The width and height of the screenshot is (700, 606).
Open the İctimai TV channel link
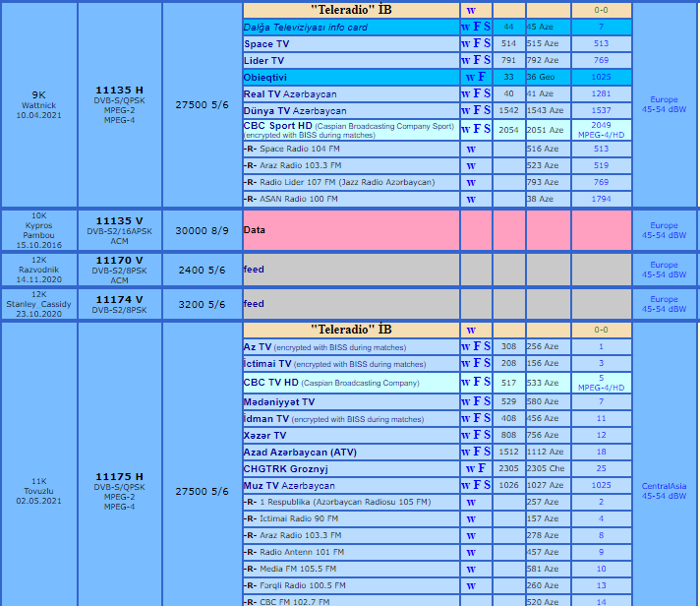(267, 364)
